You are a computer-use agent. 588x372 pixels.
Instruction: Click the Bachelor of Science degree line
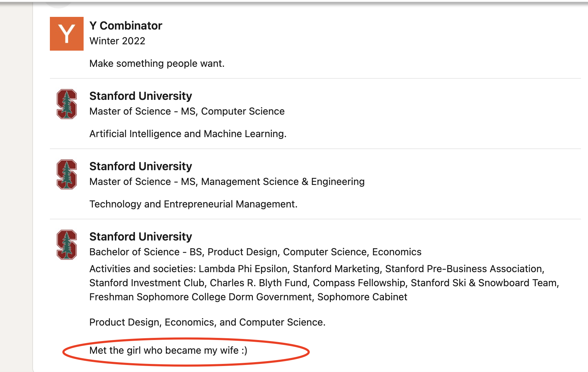click(x=255, y=252)
